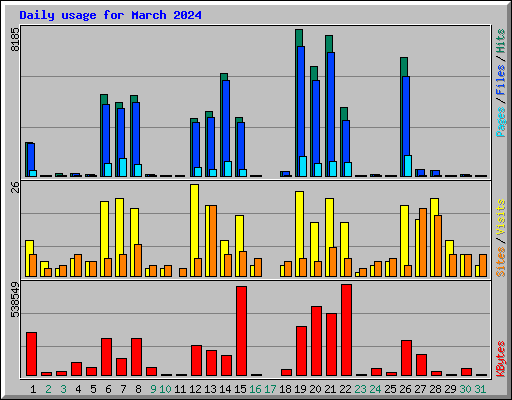The image size is (512, 400).
Task: Click the green 'Hits' legend label
Action: [501, 41]
